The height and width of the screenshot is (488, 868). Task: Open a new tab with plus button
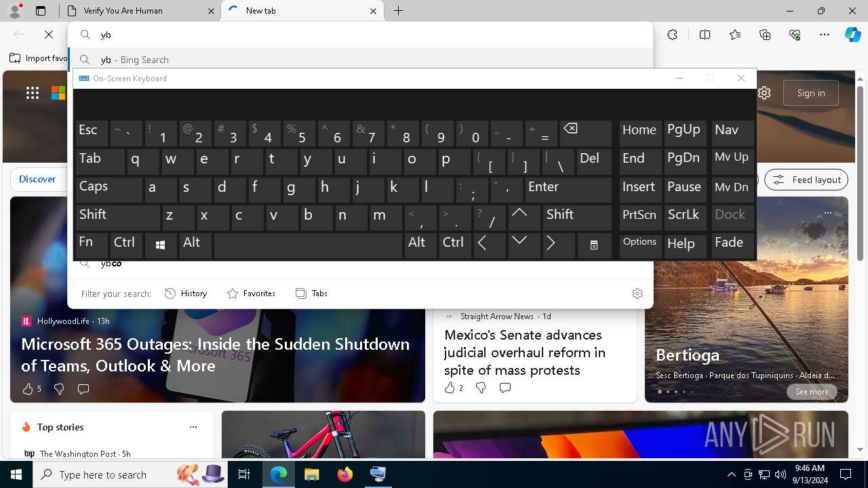click(399, 11)
